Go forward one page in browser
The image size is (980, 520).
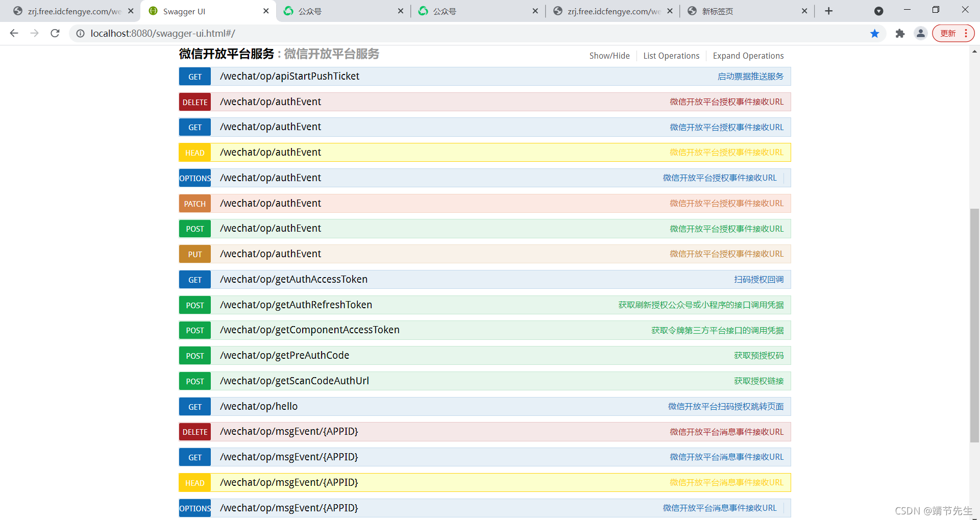point(35,33)
